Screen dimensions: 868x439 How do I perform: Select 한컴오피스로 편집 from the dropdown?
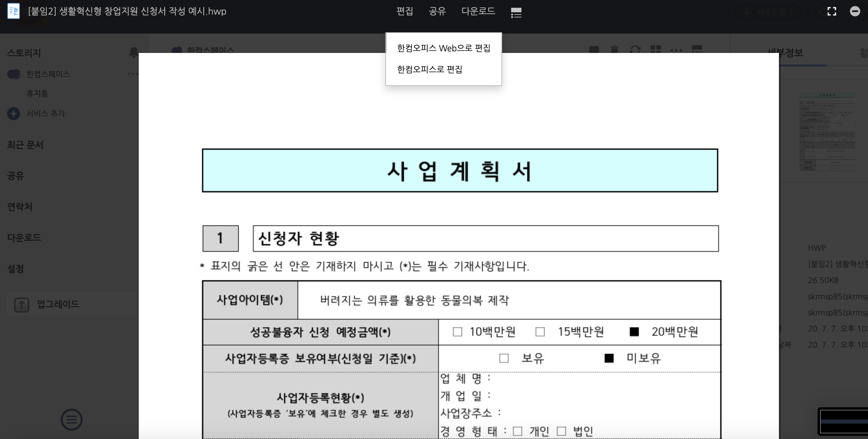[443, 69]
